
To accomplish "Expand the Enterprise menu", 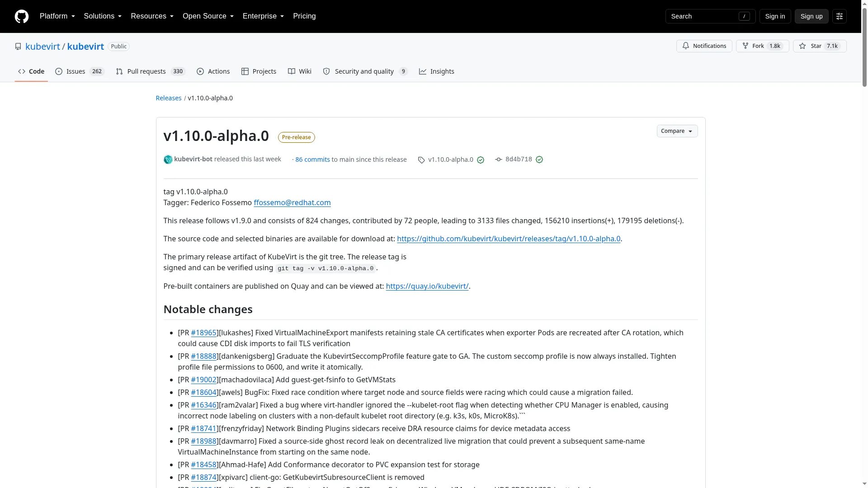I will (263, 16).
